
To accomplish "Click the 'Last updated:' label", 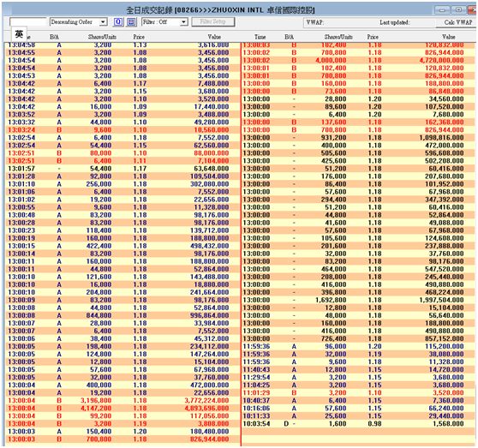I will coord(394,22).
